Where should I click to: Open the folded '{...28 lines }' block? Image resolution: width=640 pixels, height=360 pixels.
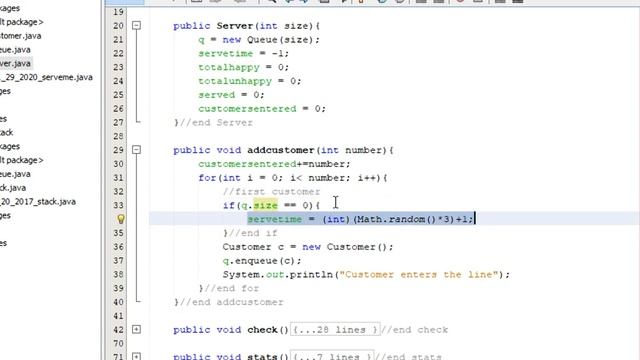(x=335, y=330)
